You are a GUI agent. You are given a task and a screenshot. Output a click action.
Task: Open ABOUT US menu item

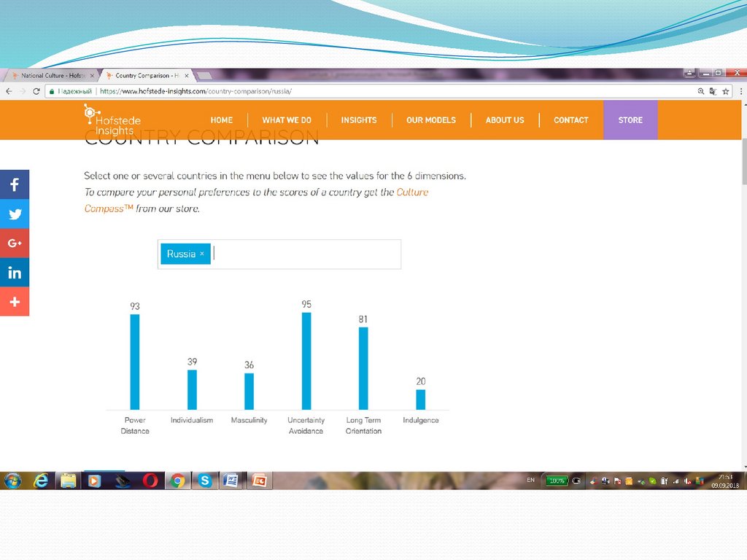click(505, 120)
